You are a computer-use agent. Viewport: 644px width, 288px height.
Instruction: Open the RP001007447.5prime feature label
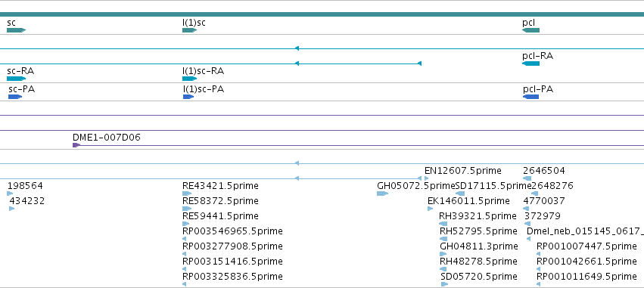(x=586, y=246)
